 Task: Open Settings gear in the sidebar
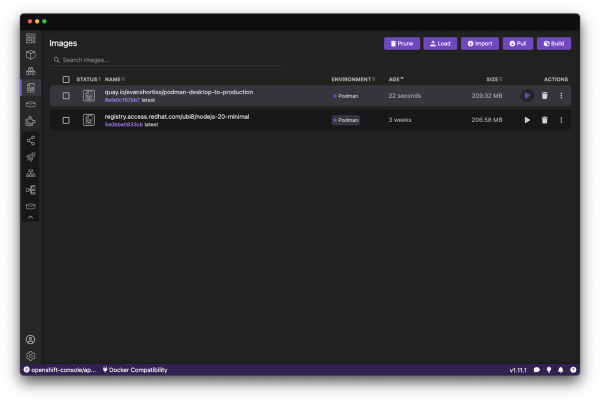coord(31,355)
